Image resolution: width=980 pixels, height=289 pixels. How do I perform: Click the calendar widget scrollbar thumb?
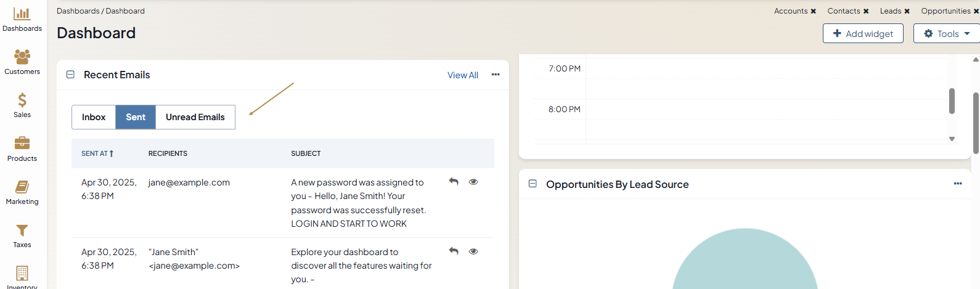click(952, 101)
